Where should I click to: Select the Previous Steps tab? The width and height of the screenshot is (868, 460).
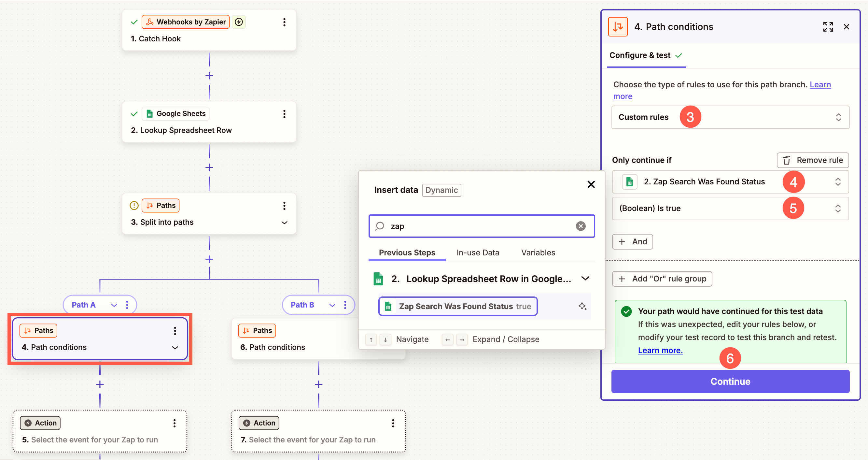coord(407,252)
